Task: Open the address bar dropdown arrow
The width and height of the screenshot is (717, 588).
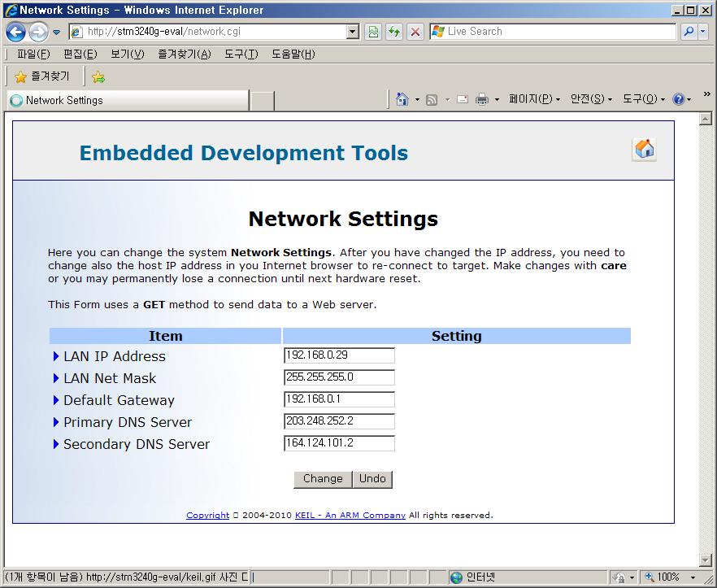Action: click(x=353, y=32)
